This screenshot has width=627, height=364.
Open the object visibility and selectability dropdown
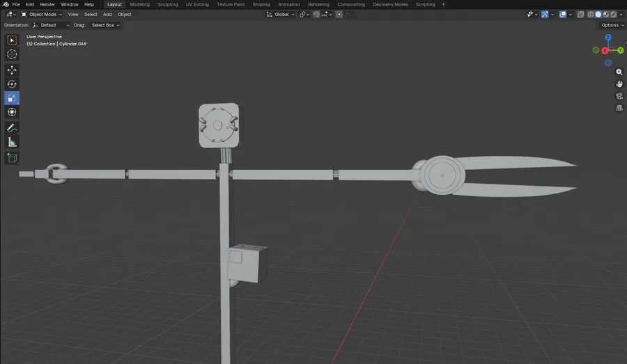532,15
